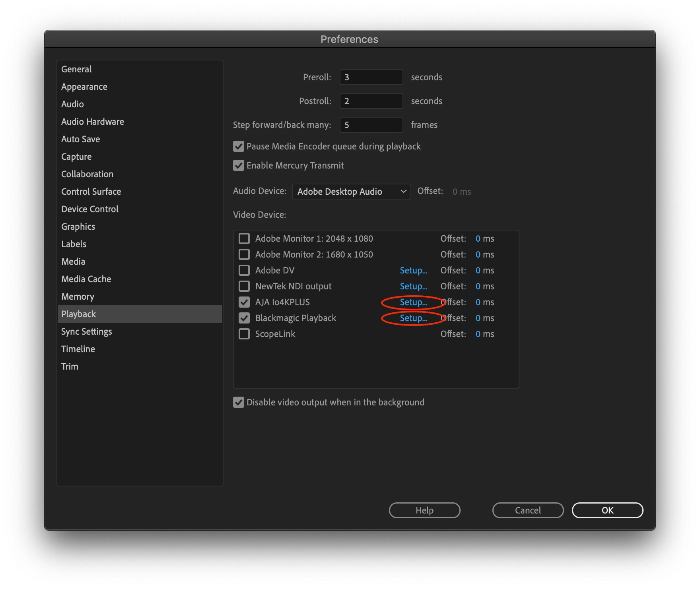
Task: Uncheck AJA Io4KPLUS device
Action: [244, 302]
